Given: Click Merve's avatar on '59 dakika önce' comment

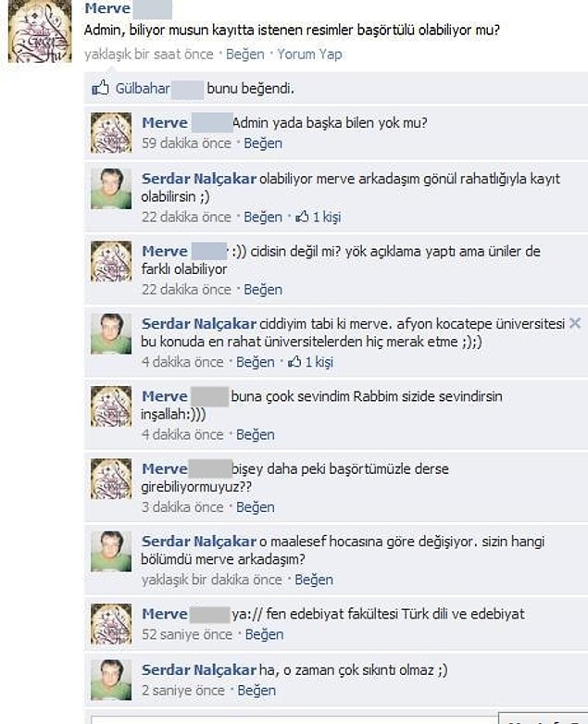Looking at the screenshot, I should point(111,133).
